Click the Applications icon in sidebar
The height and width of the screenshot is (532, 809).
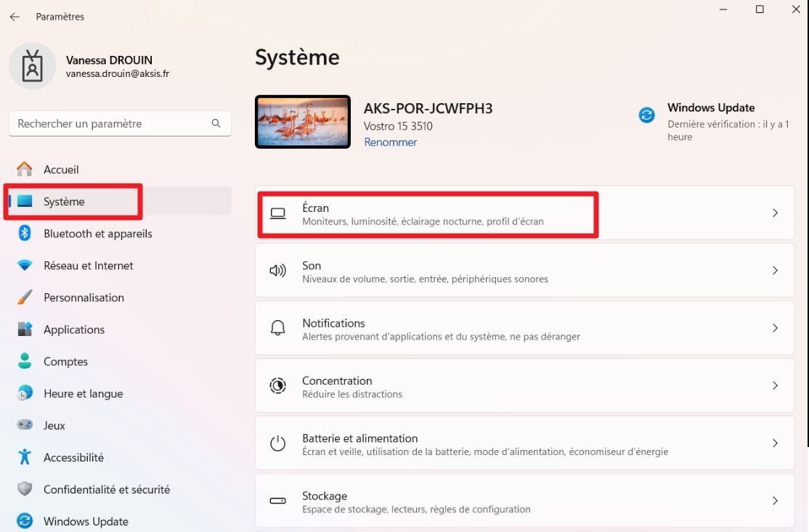click(24, 329)
